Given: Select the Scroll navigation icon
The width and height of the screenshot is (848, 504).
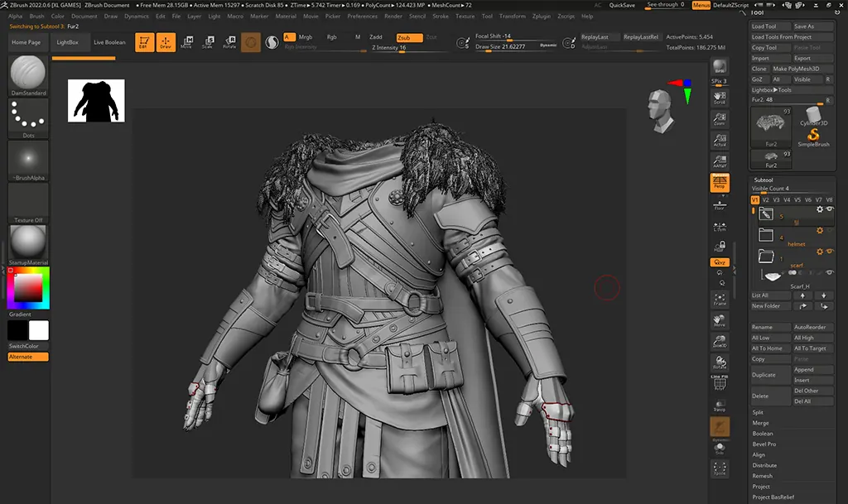Looking at the screenshot, I should [720, 97].
